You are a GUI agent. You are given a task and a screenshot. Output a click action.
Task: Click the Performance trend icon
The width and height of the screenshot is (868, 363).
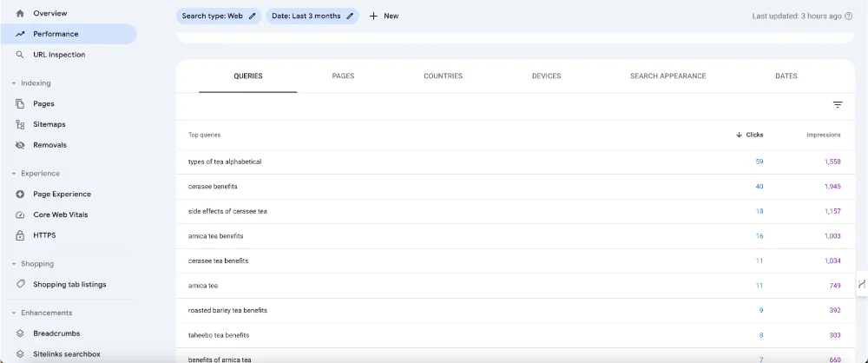pyautogui.click(x=20, y=34)
